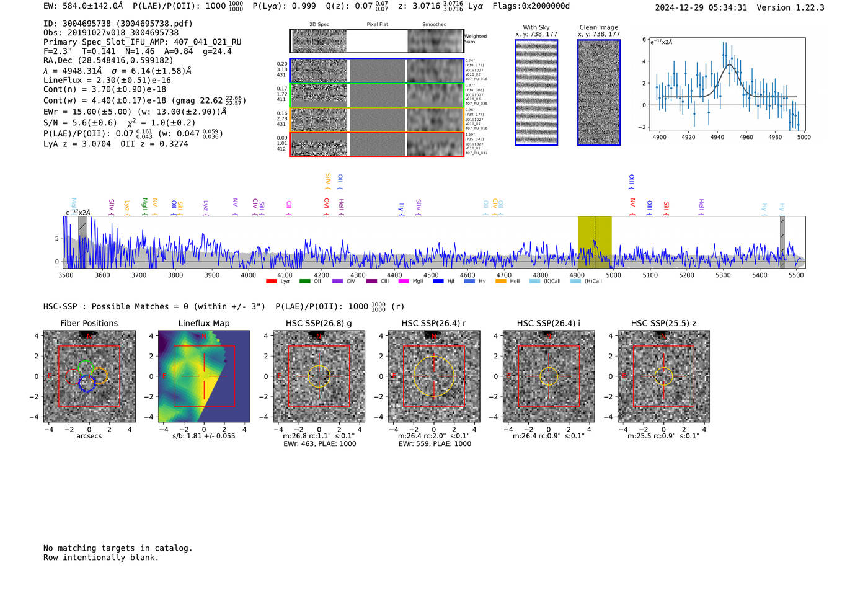This screenshot has height=591, width=868.
Task: Click the red OVI line label
Action: tap(327, 207)
